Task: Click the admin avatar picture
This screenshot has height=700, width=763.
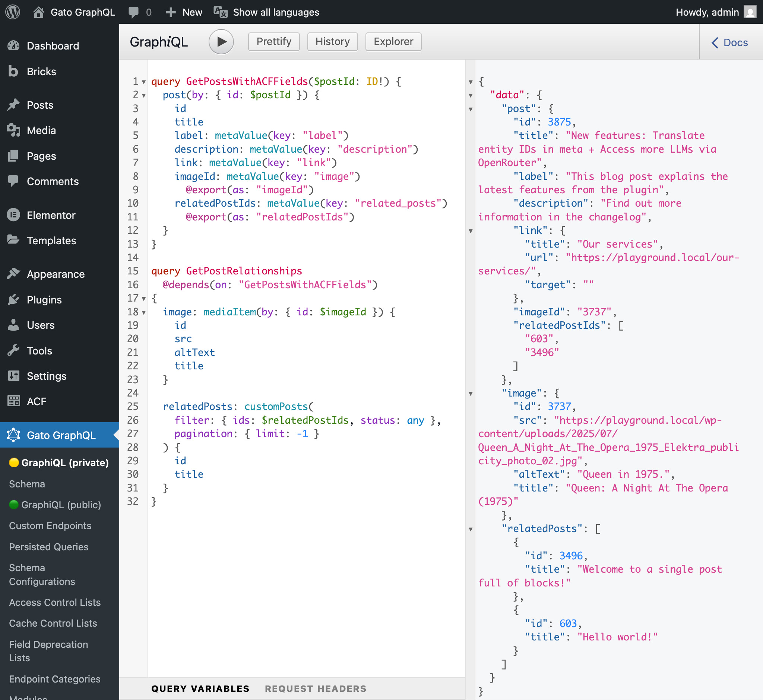Action: (x=749, y=12)
